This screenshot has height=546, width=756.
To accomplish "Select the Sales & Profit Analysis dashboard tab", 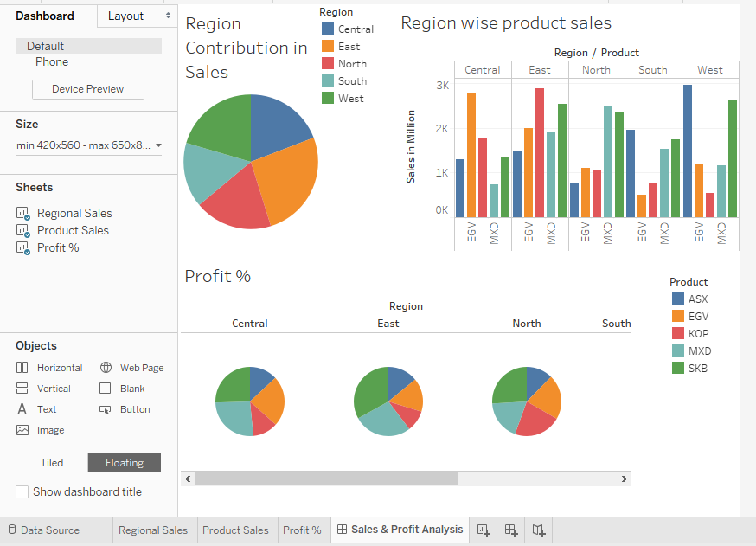I will (x=400, y=529).
